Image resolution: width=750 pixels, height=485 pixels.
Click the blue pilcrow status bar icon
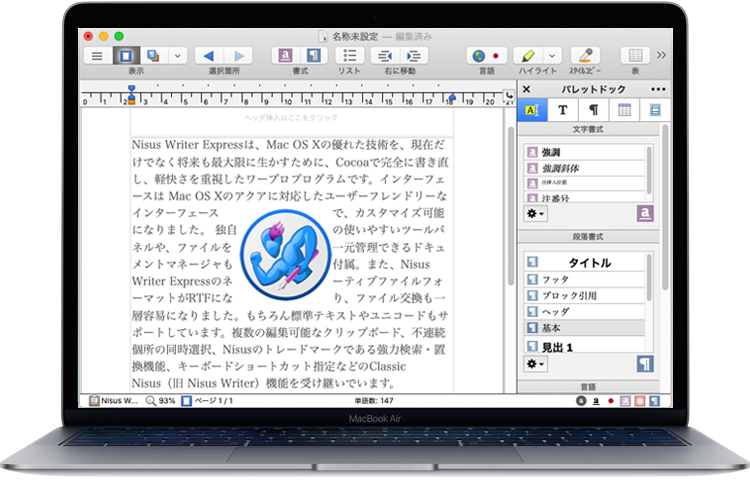pos(654,401)
